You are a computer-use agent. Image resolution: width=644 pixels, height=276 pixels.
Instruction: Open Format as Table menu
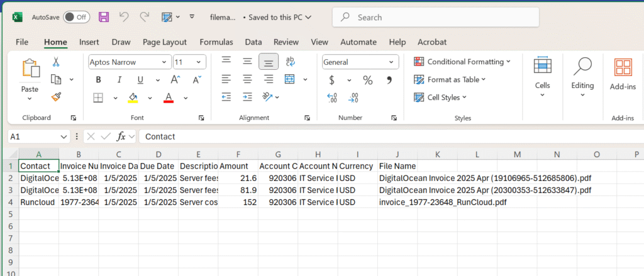pyautogui.click(x=450, y=79)
